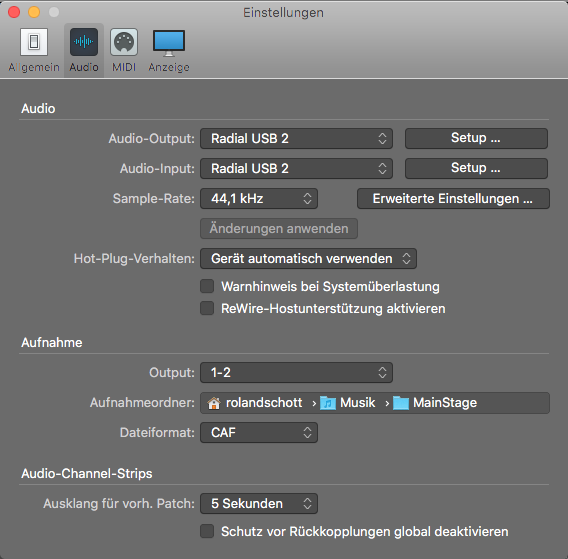Enable Warnhinweis bei Systemüberlastung checkbox
This screenshot has height=559, width=568.
tap(207, 286)
